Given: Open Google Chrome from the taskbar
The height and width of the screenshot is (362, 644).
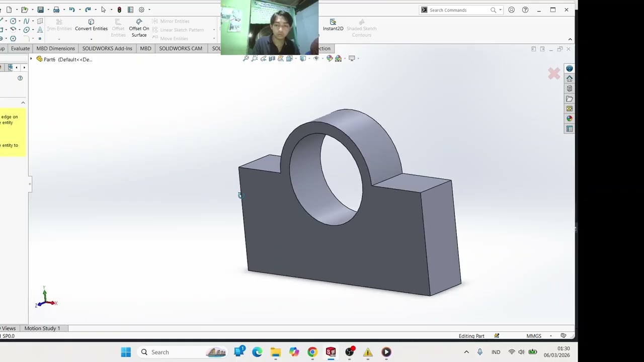Looking at the screenshot, I should pyautogui.click(x=312, y=352).
